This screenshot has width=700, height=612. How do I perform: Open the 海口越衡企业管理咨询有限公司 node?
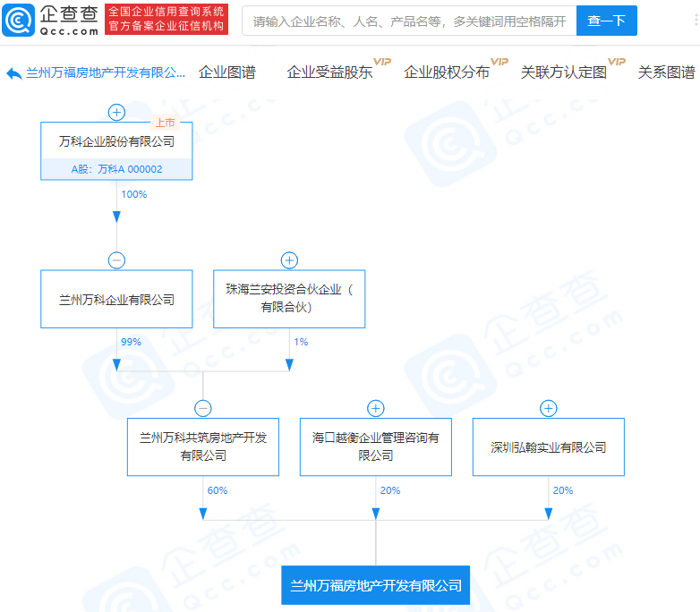376,446
